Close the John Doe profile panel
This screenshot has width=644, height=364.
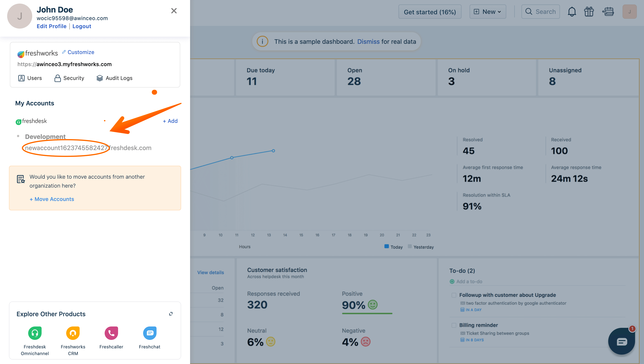[x=174, y=11]
